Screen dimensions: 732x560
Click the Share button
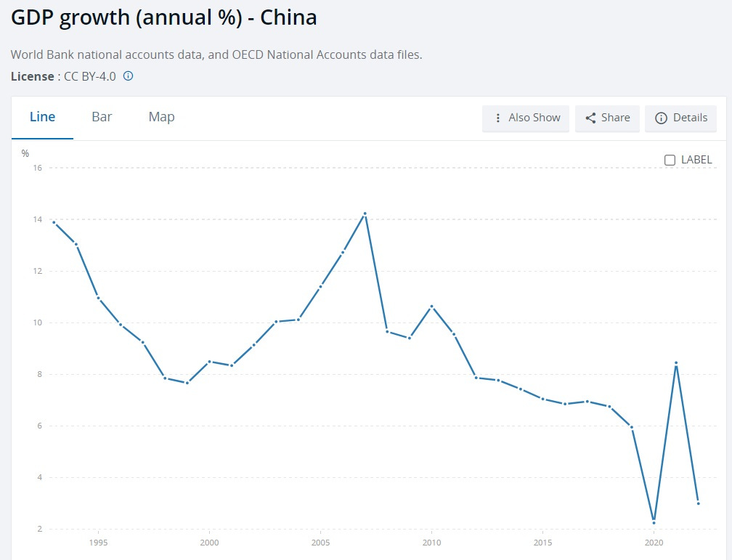coord(607,118)
